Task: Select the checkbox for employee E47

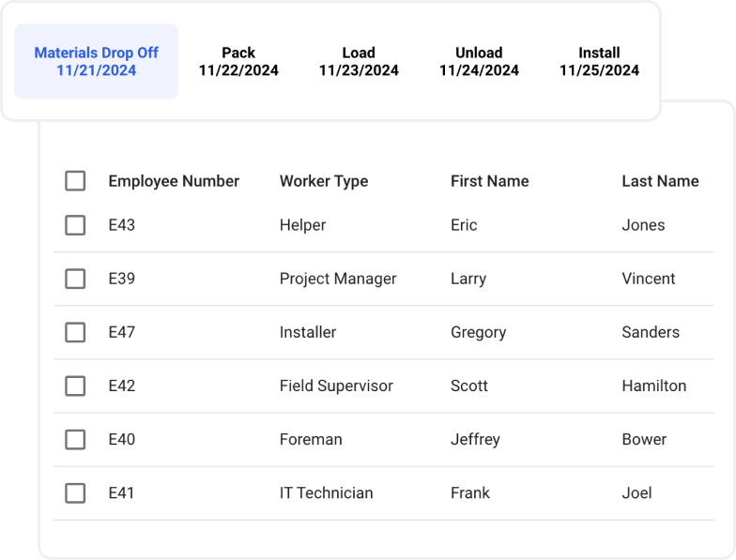Action: (75, 332)
